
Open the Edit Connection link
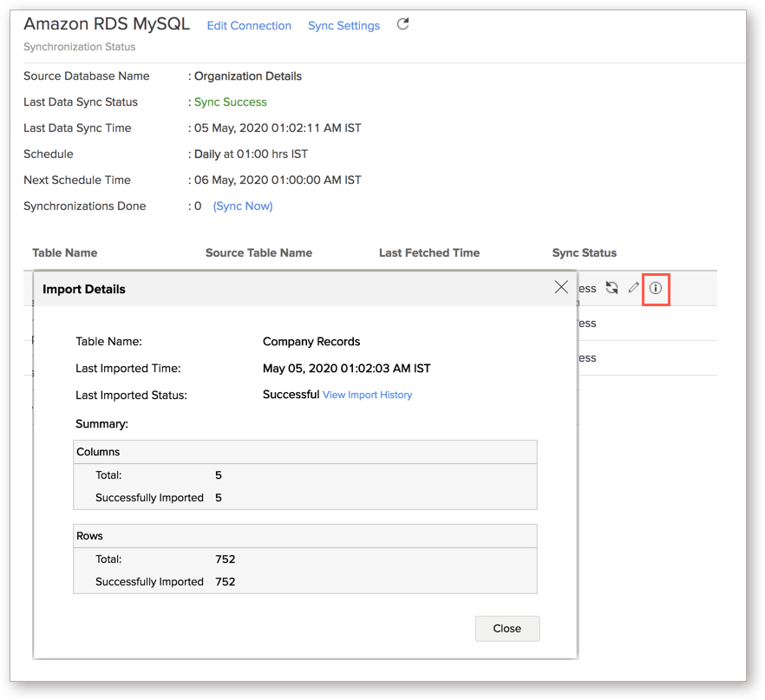(249, 26)
